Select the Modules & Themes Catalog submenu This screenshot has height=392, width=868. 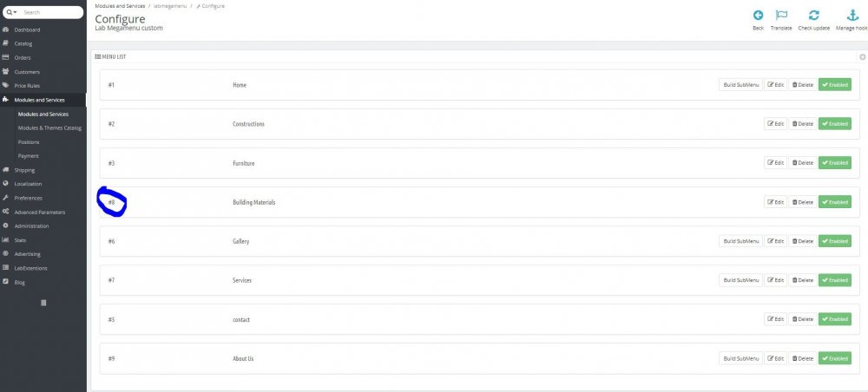click(49, 127)
